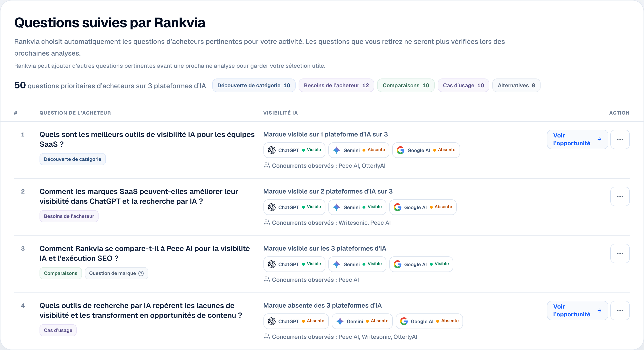The height and width of the screenshot is (350, 644).
Task: Open the more-options menu for question 4
Action: [620, 310]
